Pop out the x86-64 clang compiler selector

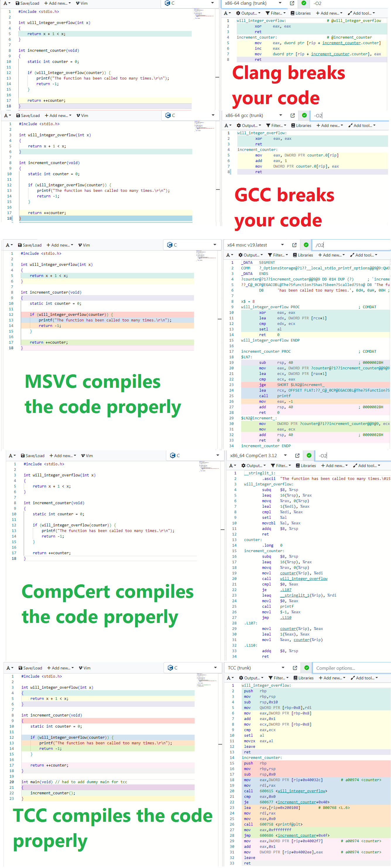[292, 4]
